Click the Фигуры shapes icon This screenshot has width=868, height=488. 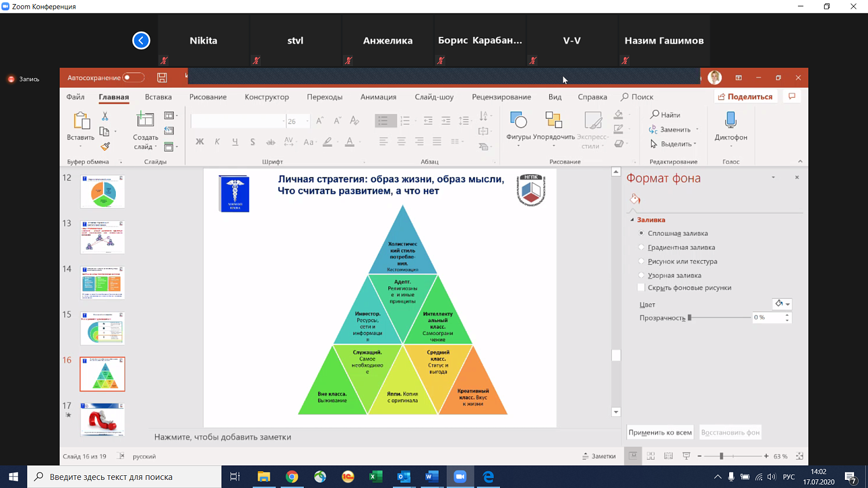(x=518, y=120)
